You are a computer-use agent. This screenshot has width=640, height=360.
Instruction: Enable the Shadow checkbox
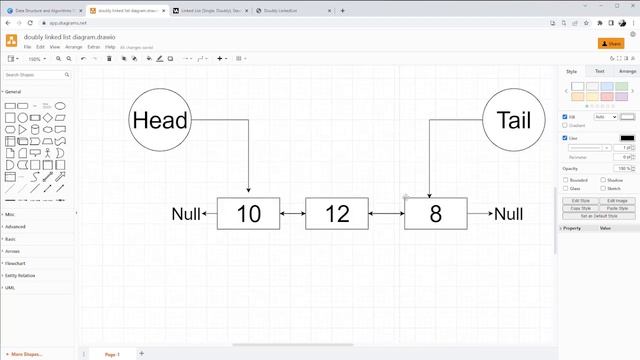[603, 180]
